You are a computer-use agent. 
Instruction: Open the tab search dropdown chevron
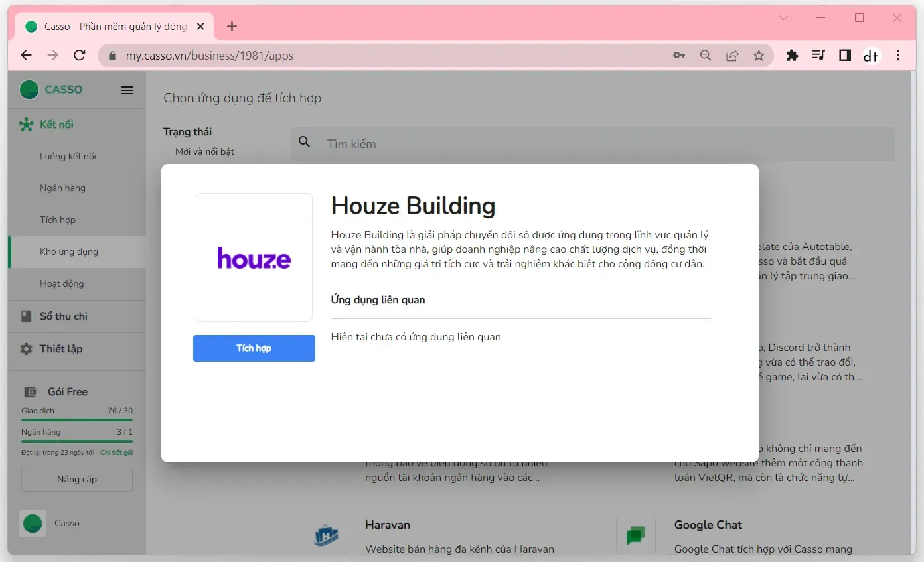pyautogui.click(x=783, y=18)
